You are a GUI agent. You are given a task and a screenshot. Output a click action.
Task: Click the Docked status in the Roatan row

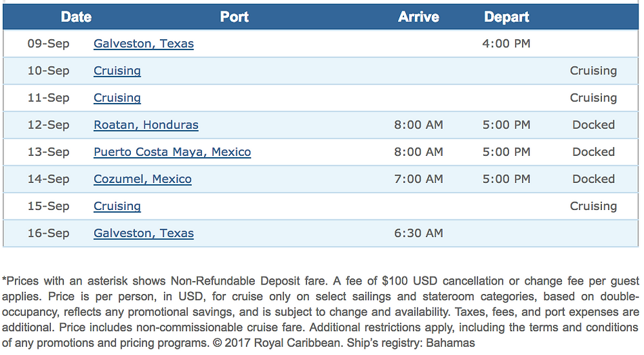[593, 125]
